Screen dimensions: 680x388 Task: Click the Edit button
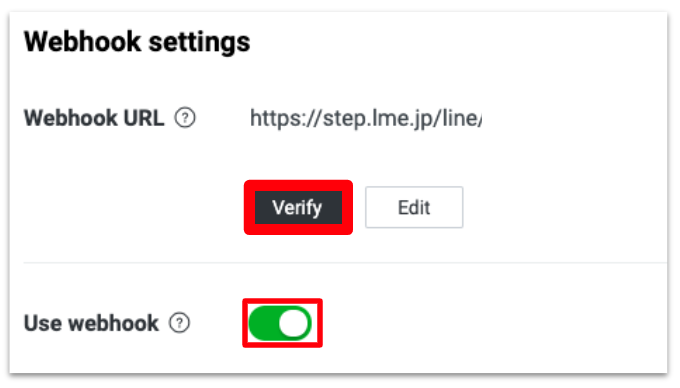(x=414, y=207)
